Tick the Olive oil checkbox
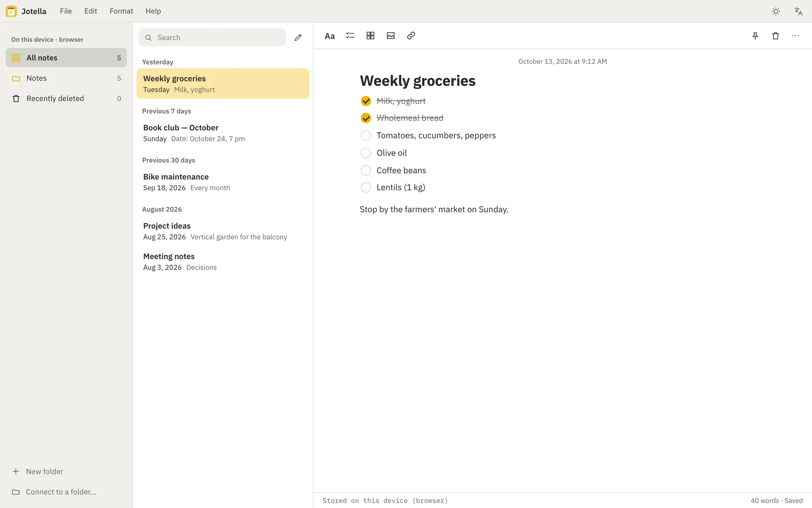Screen dimensions: 812x508 click(366, 153)
